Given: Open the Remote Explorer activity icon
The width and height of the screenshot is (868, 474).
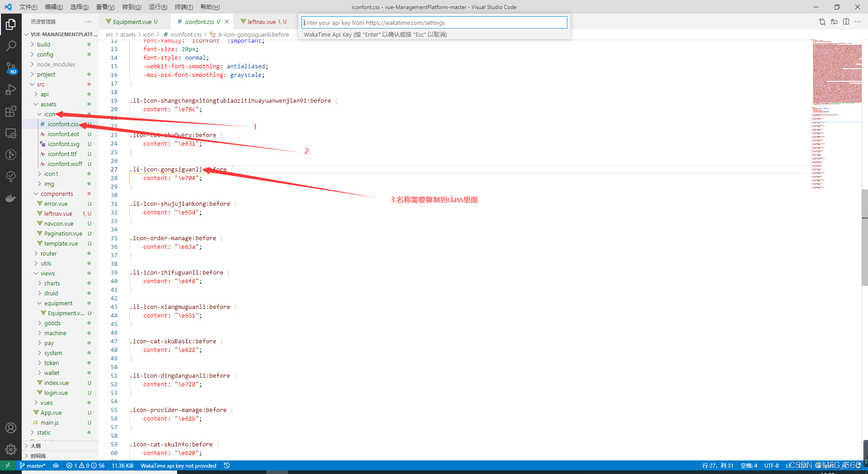Looking at the screenshot, I should (11, 133).
